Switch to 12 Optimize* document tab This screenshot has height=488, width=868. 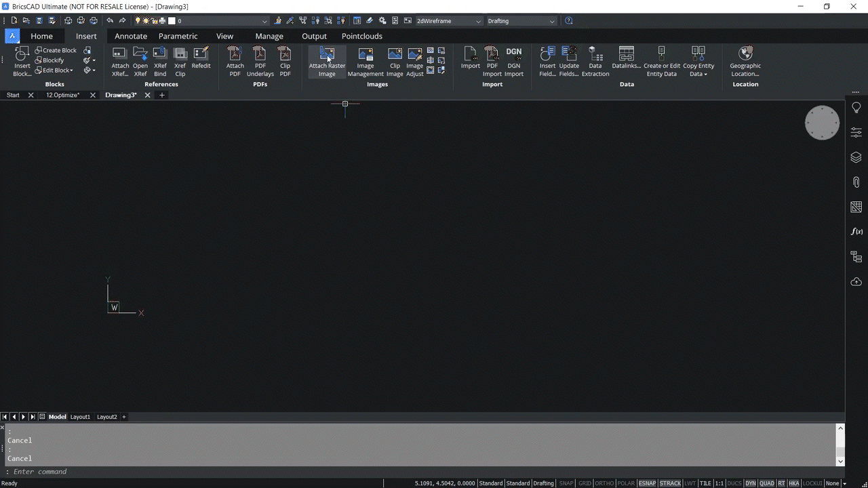[62, 95]
